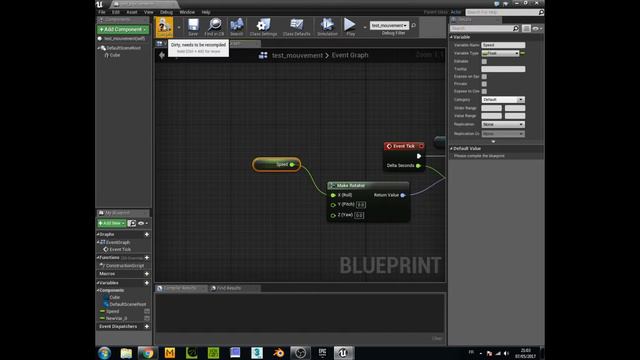Click the Compile toolbar button
This screenshot has width=640, height=360.
pyautogui.click(x=164, y=27)
